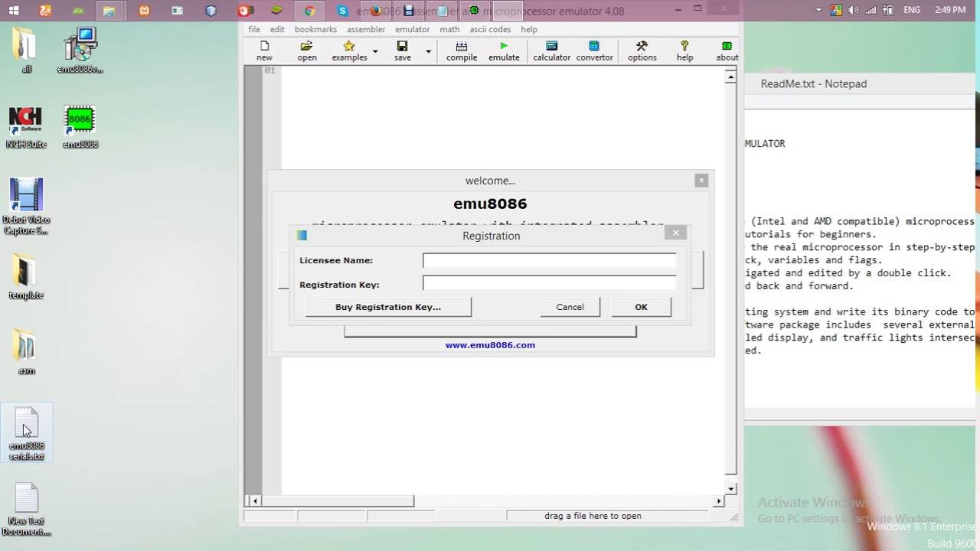Select the NCH Suite desktop shortcut

(x=26, y=126)
